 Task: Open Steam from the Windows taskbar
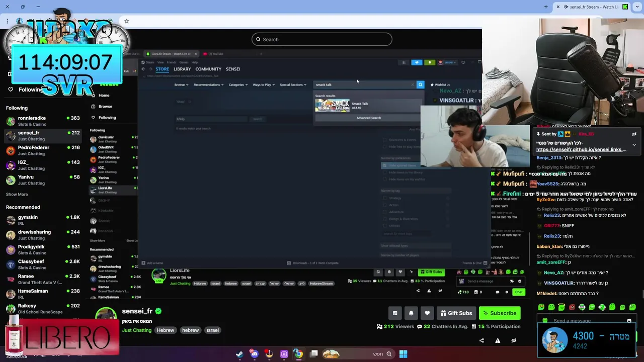[239, 354]
